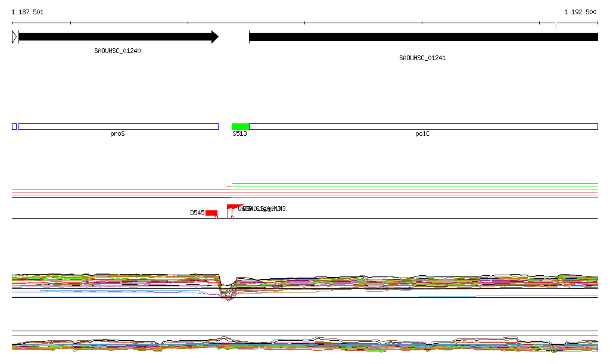The image size is (610, 364).
Task: Click the overlapping labels beside the red flag
Action: [x=262, y=209]
